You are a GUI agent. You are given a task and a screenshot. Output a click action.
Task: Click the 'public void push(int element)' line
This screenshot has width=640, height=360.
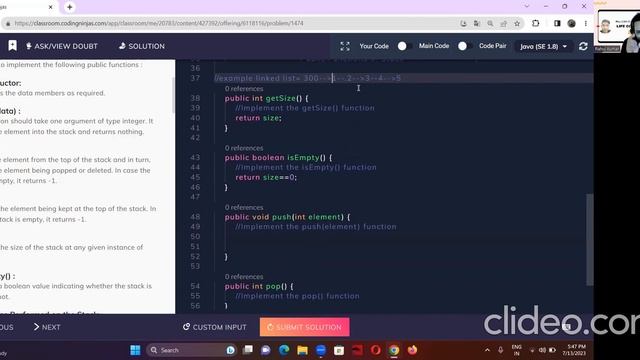coord(287,217)
